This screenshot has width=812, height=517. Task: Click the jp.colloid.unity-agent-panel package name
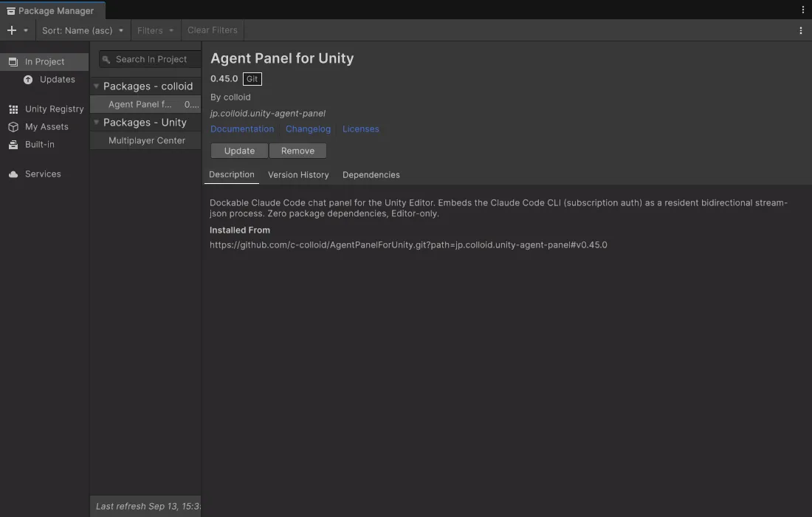pyautogui.click(x=268, y=114)
